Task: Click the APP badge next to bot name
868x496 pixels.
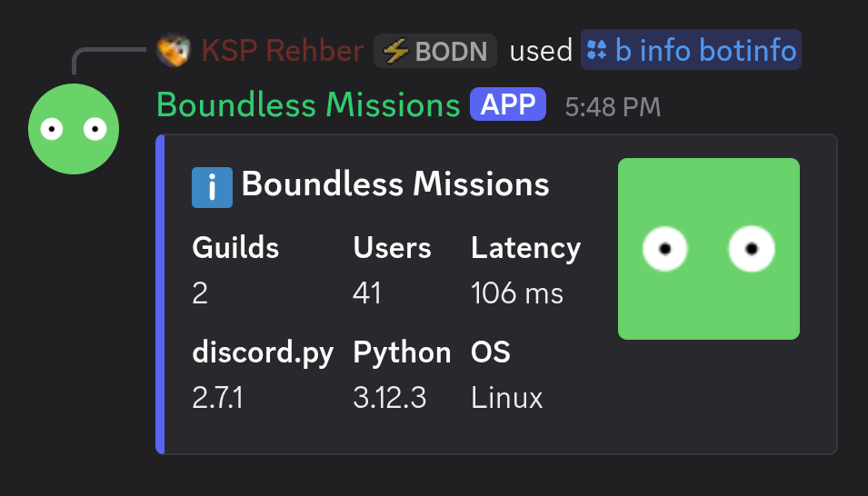Action: (x=508, y=104)
